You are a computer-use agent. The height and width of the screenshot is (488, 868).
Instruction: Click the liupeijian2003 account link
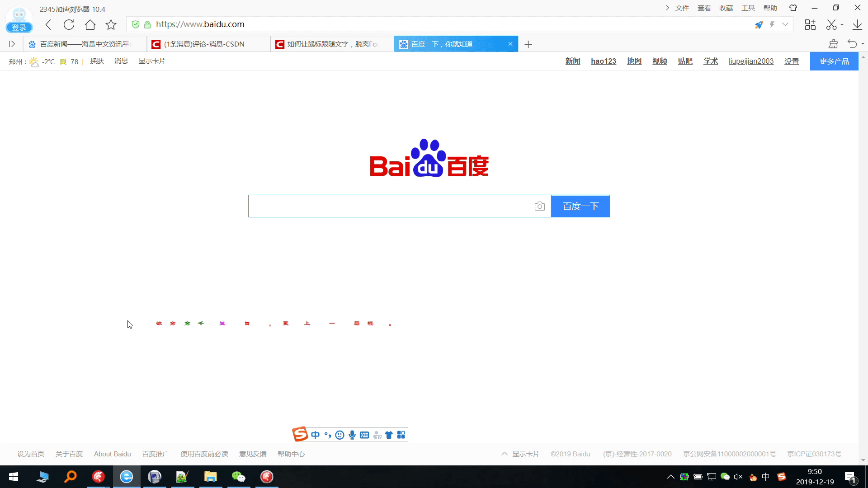tap(751, 61)
